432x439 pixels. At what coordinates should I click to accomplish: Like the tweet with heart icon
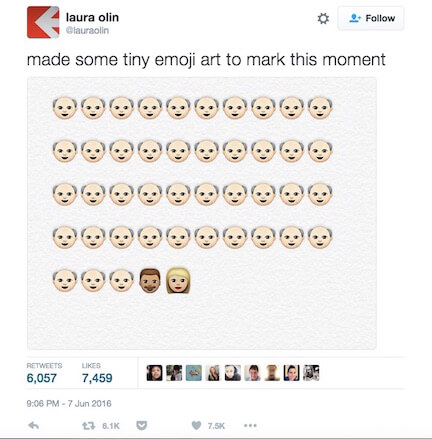click(197, 425)
